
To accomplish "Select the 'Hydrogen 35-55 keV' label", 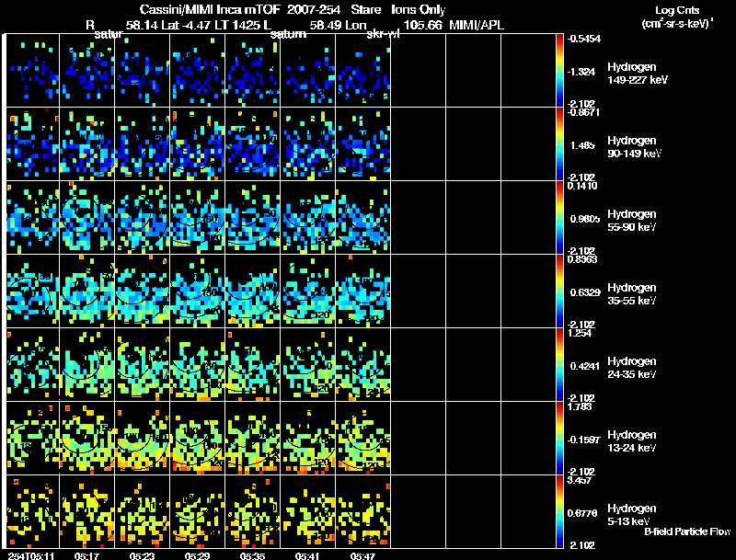I will point(632,294).
